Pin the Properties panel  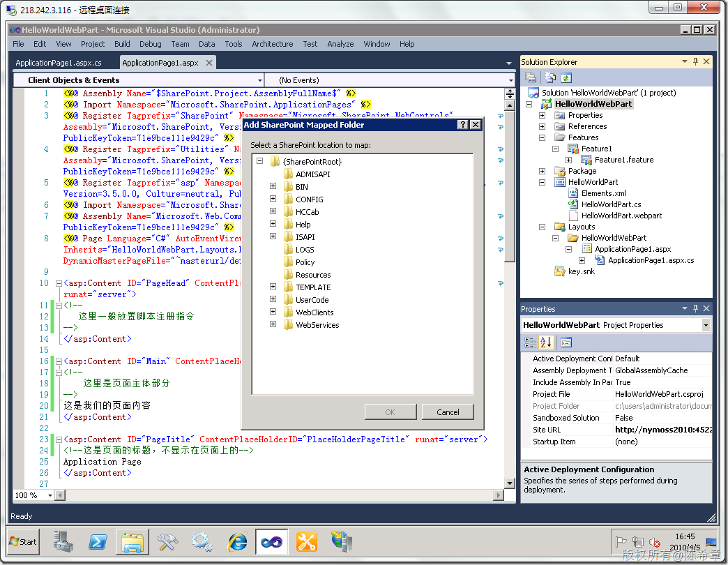pos(695,309)
